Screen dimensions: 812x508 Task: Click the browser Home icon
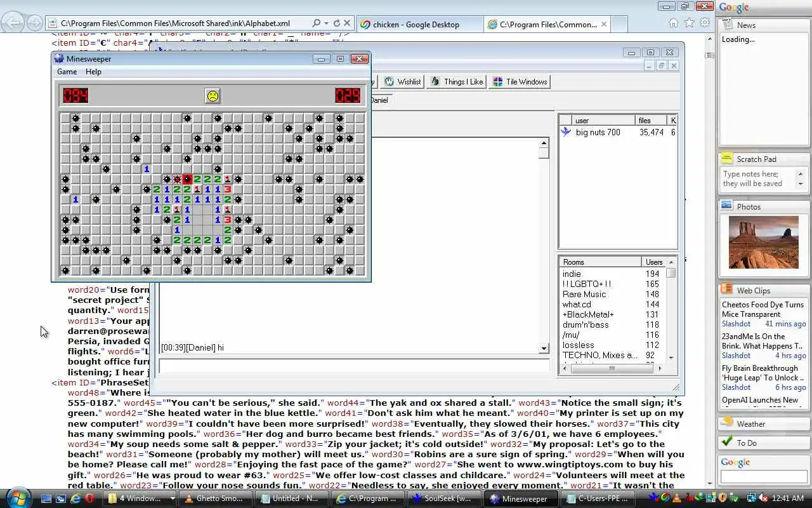[x=674, y=23]
